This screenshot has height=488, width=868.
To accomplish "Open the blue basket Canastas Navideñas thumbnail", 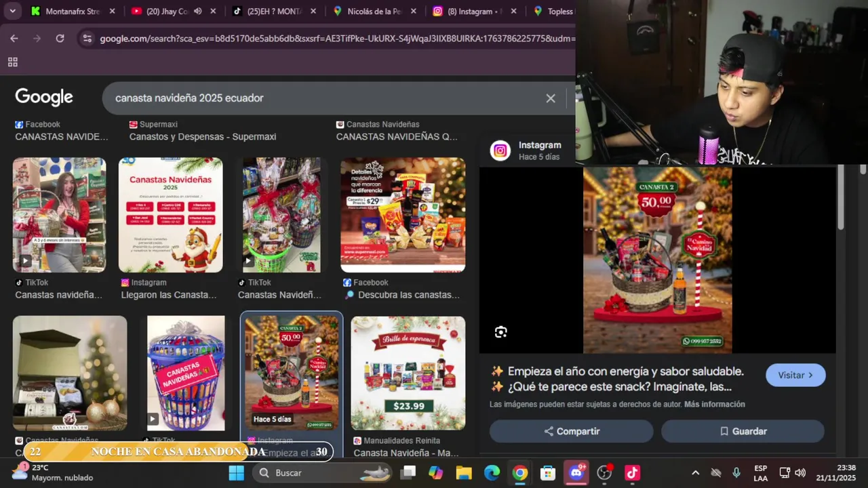I will [x=186, y=373].
